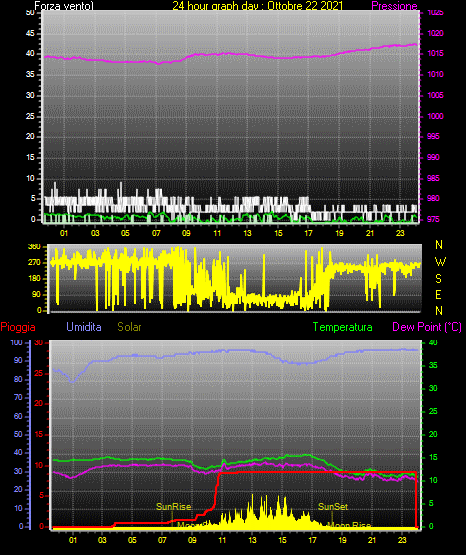
Task: Click the '975' pressure axis value
Action: pyautogui.click(x=433, y=219)
